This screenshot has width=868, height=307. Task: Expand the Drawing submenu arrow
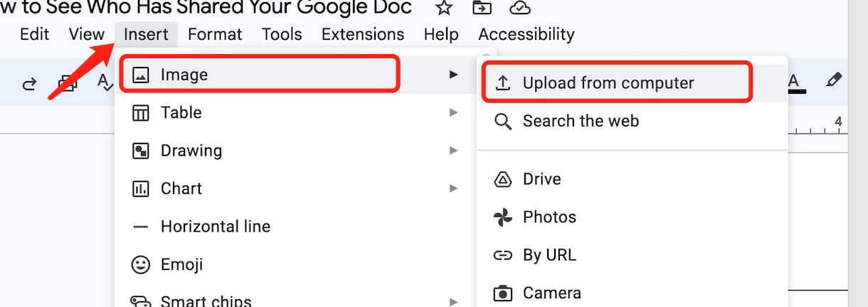click(x=453, y=151)
